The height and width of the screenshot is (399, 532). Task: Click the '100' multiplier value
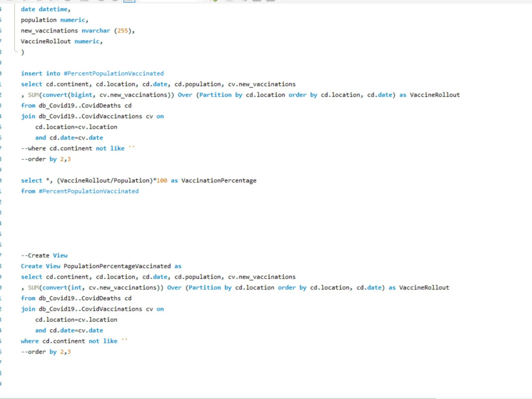coord(162,180)
